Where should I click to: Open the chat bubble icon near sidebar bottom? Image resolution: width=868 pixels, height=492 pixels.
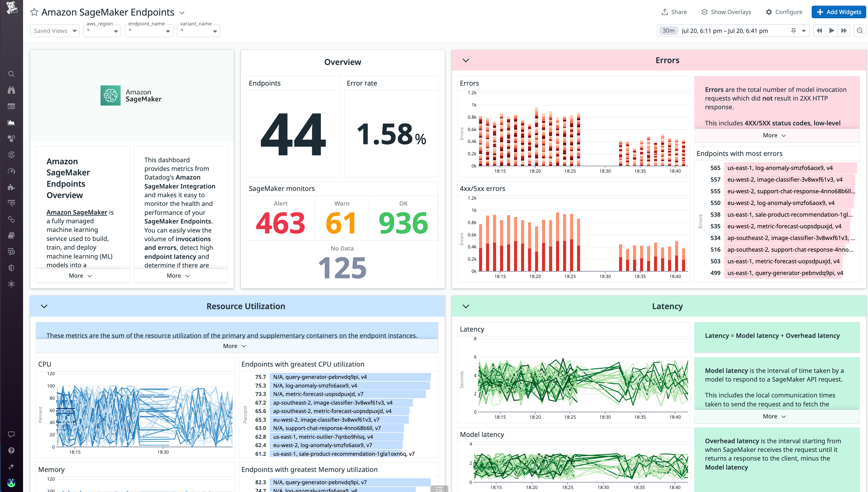pyautogui.click(x=11, y=434)
